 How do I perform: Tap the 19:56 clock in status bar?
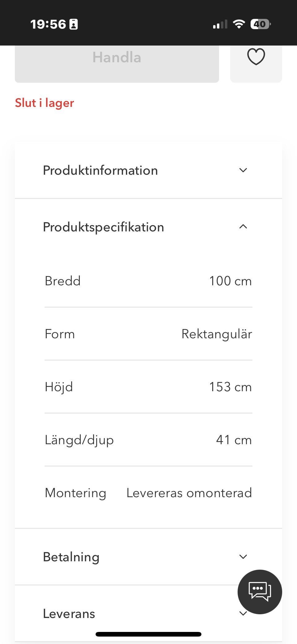point(48,24)
